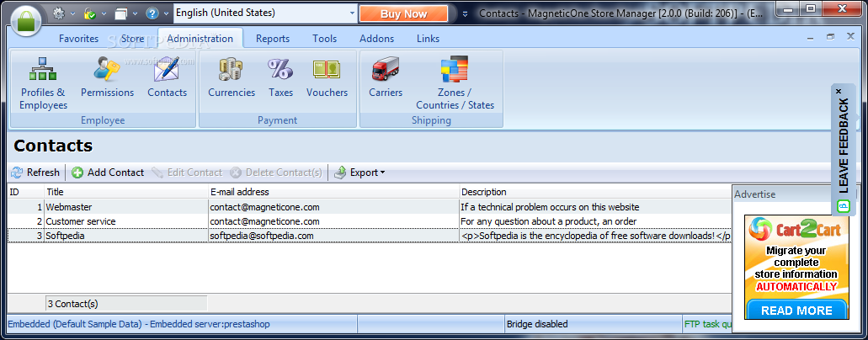Viewport: 868px width, 340px height.
Task: Open the lock connection icon in title bar
Action: [90, 13]
